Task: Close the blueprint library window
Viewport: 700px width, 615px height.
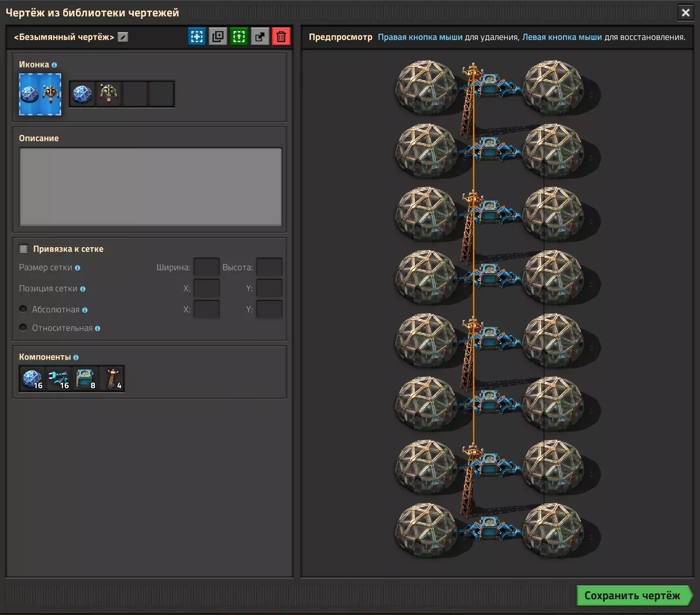Action: pos(686,12)
